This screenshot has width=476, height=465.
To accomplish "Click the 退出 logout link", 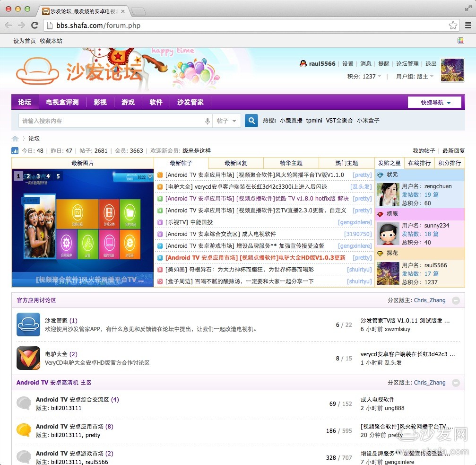I will [x=431, y=63].
